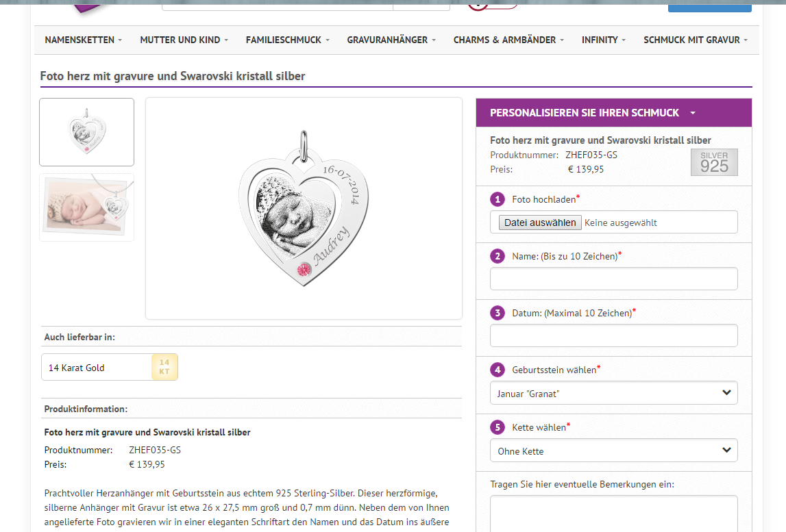Click the Datei auswählen button

pos(540,223)
